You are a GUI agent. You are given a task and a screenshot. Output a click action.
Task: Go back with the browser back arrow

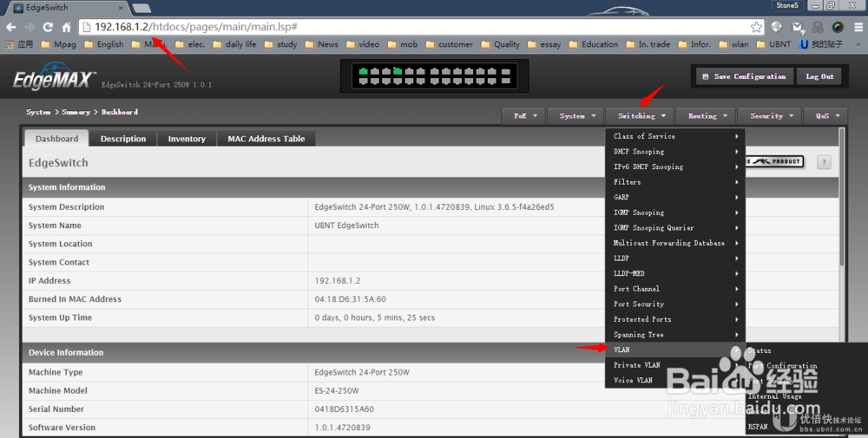[x=11, y=27]
